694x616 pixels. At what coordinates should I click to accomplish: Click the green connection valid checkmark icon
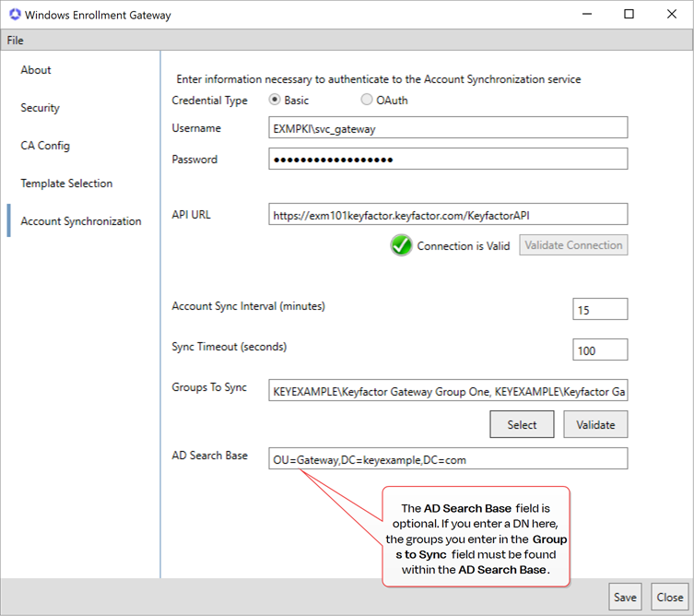(x=401, y=245)
